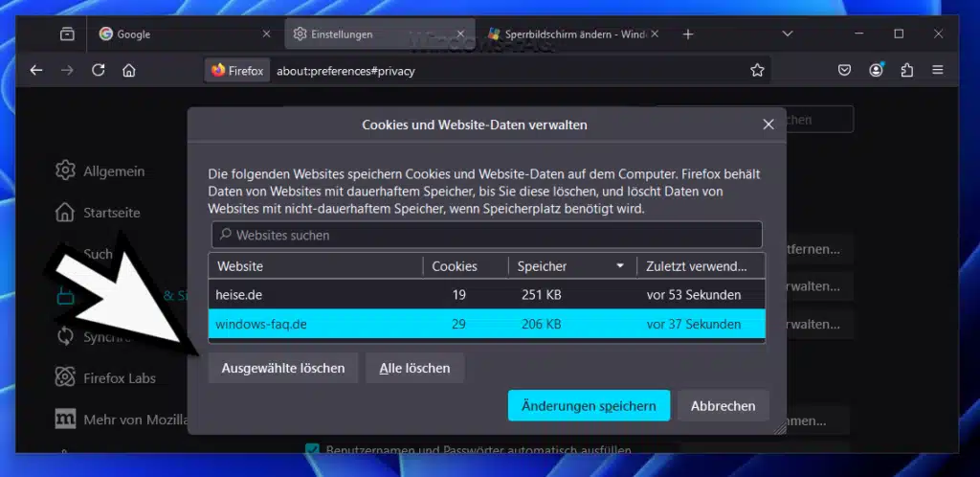
Task: Open Allgemein settings category
Action: (x=100, y=170)
